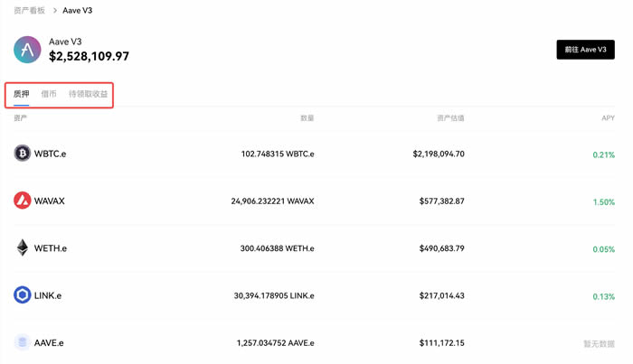Click the WBTC.e 0.21% APY value
The height and width of the screenshot is (364, 633).
pyautogui.click(x=603, y=154)
